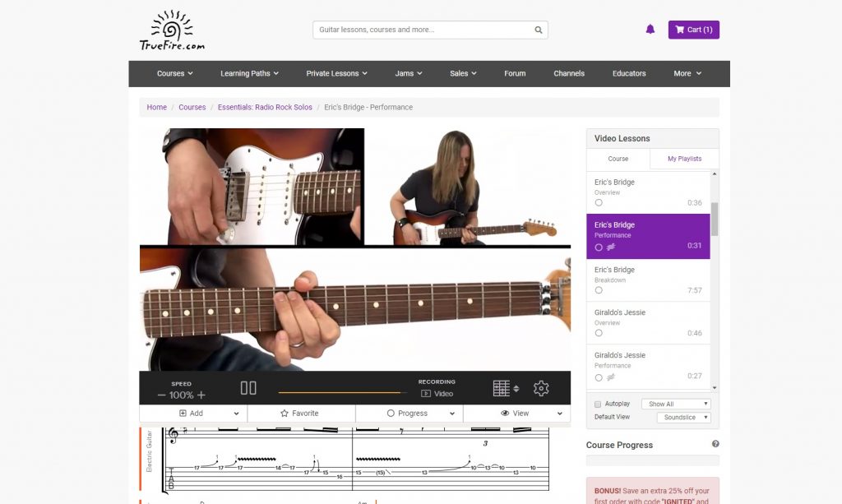Open the Jams menu

pyautogui.click(x=409, y=73)
